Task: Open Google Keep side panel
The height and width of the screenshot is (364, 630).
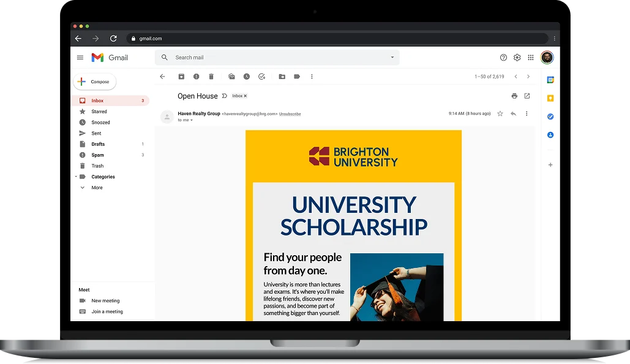Action: point(550,98)
